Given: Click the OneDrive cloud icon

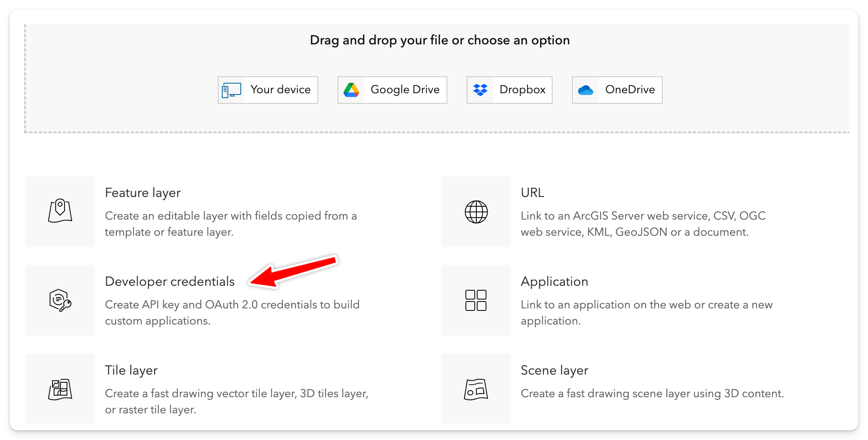Looking at the screenshot, I should [x=586, y=90].
